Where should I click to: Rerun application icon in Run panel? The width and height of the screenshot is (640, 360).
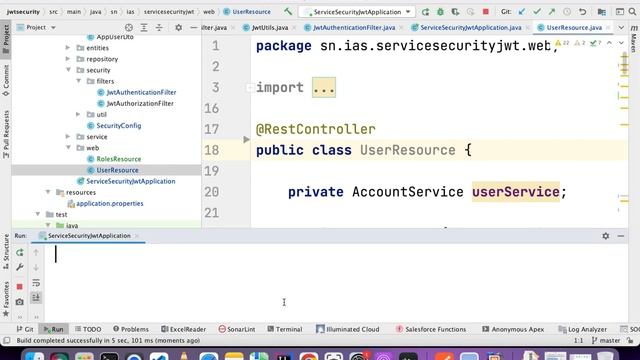tap(20, 253)
